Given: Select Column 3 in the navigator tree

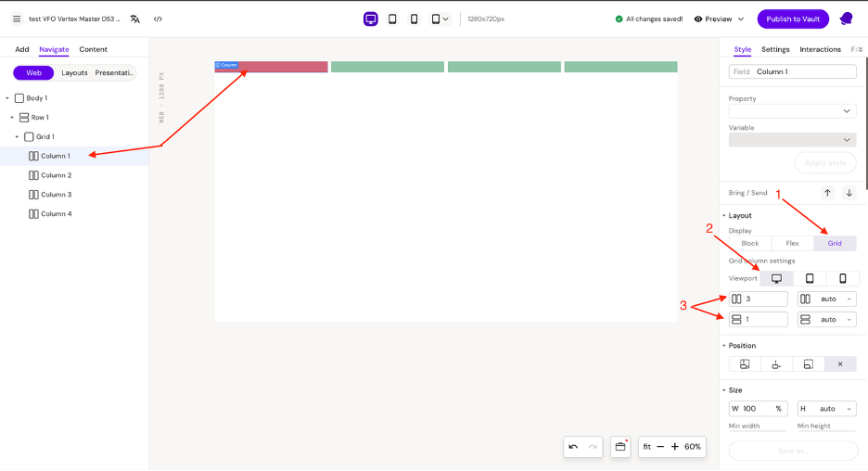Looking at the screenshot, I should pyautogui.click(x=56, y=195).
